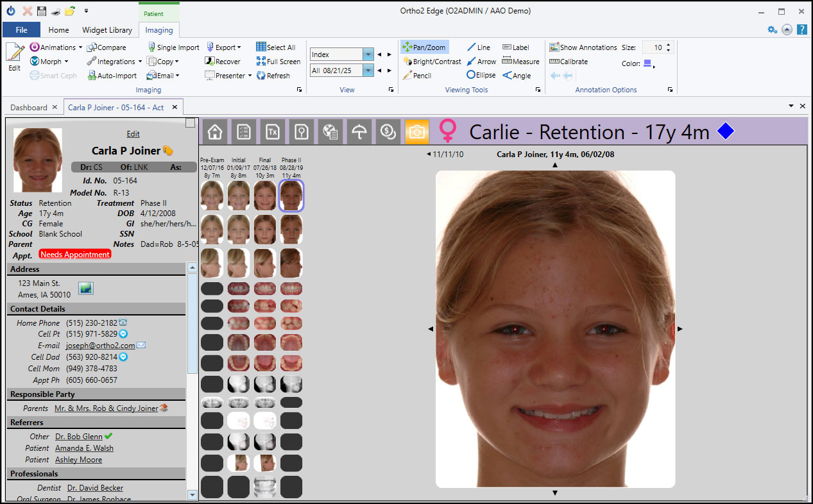Click the Compare images icon
Screen dimensions: 813x504
[x=107, y=47]
